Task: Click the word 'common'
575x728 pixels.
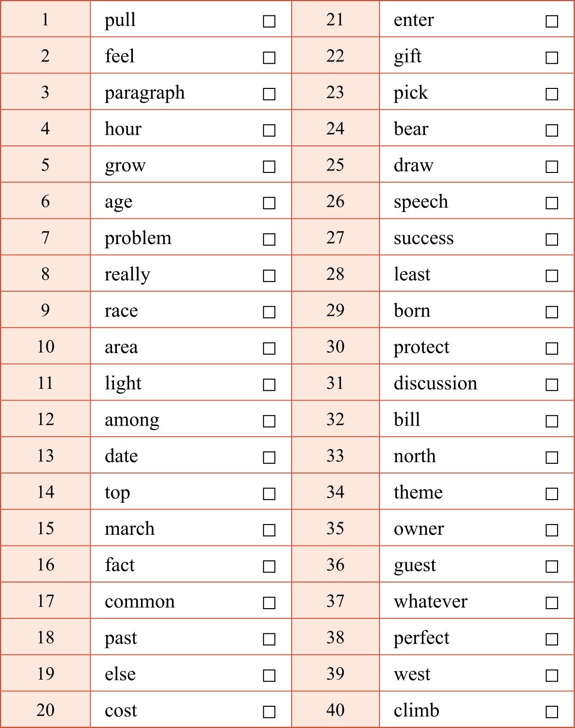Action: click(x=140, y=601)
